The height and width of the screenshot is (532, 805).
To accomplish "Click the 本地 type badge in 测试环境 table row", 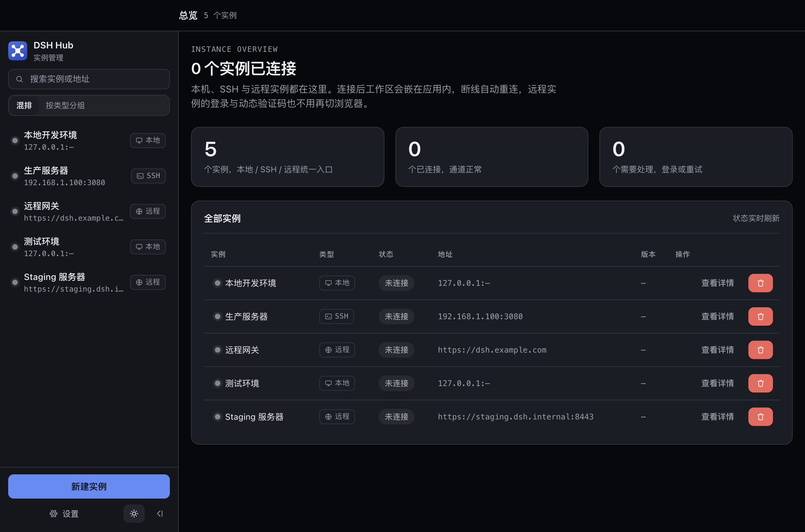I will point(337,383).
